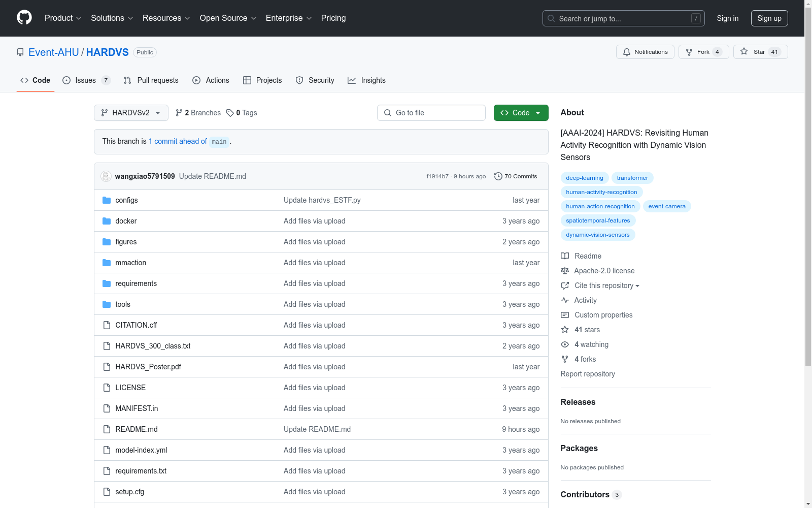Click the 1 commit ahead of link

[178, 141]
